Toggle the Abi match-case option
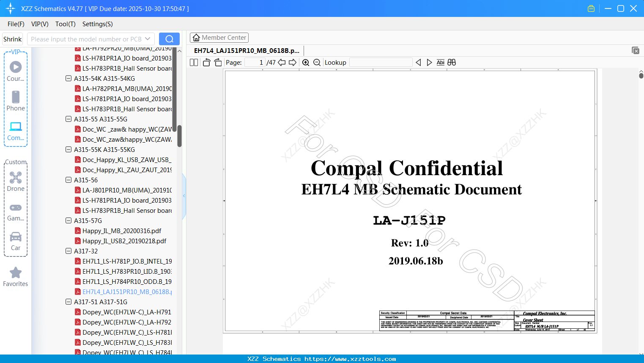The image size is (644, 363). 441,63
